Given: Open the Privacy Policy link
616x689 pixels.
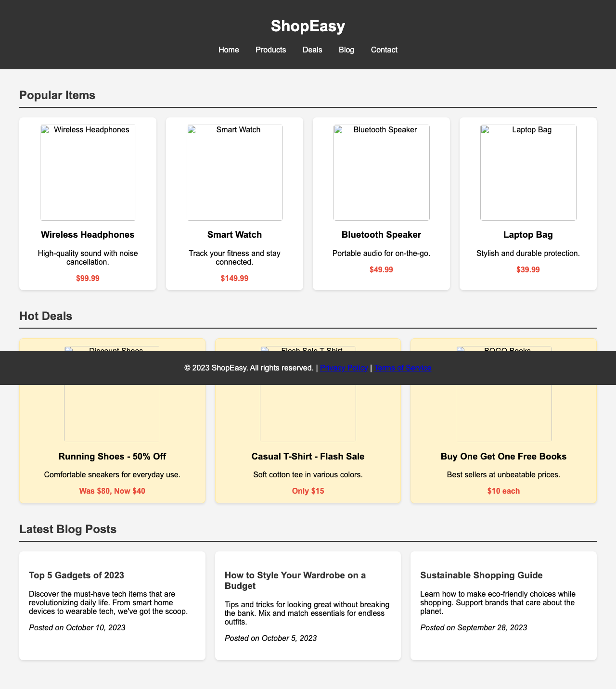Looking at the screenshot, I should pyautogui.click(x=344, y=368).
